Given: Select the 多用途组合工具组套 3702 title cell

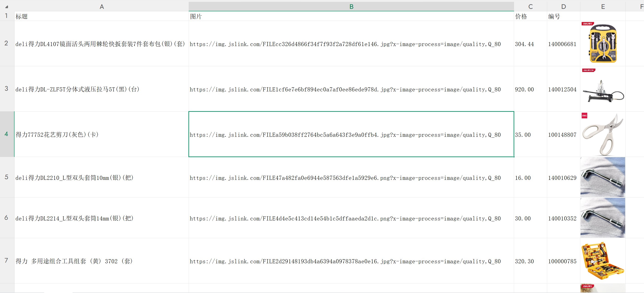Looking at the screenshot, I should pos(102,261).
